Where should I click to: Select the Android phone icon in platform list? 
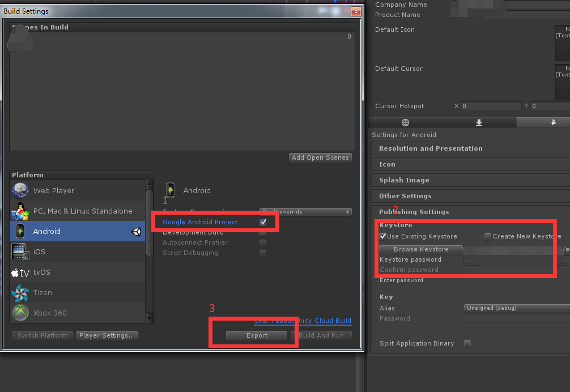tap(20, 232)
